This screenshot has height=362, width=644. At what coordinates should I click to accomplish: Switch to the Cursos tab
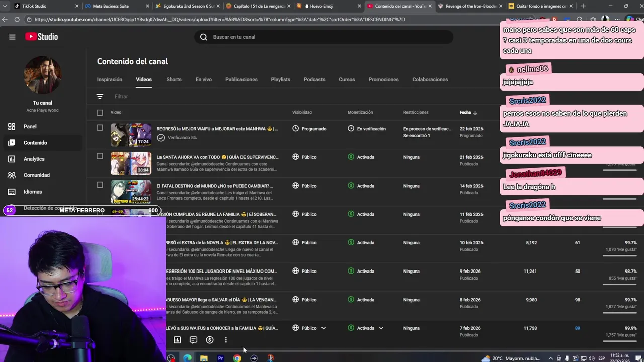point(347,79)
